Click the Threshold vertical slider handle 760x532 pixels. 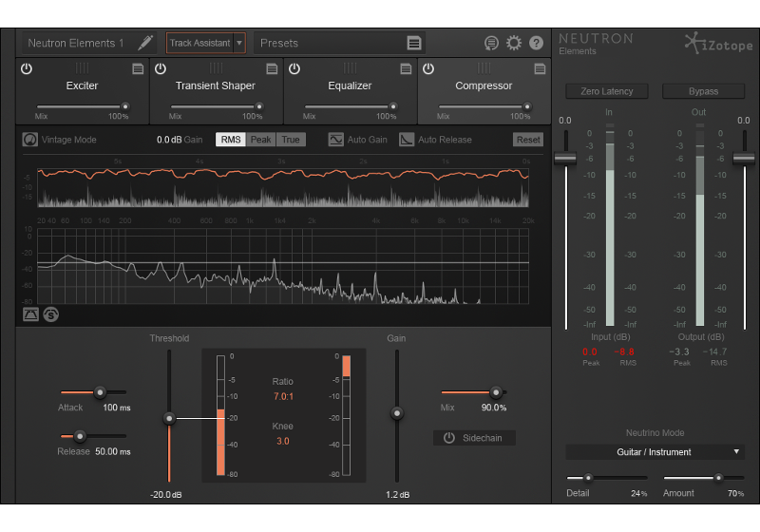click(x=169, y=418)
